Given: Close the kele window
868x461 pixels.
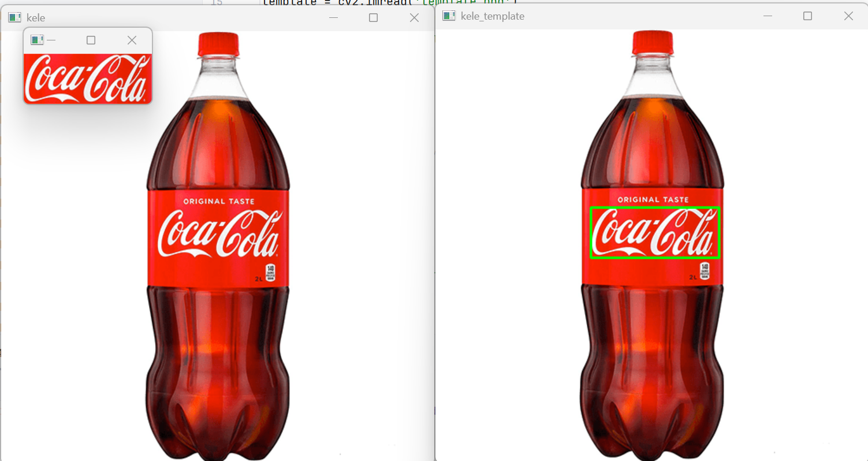Looking at the screenshot, I should point(414,18).
